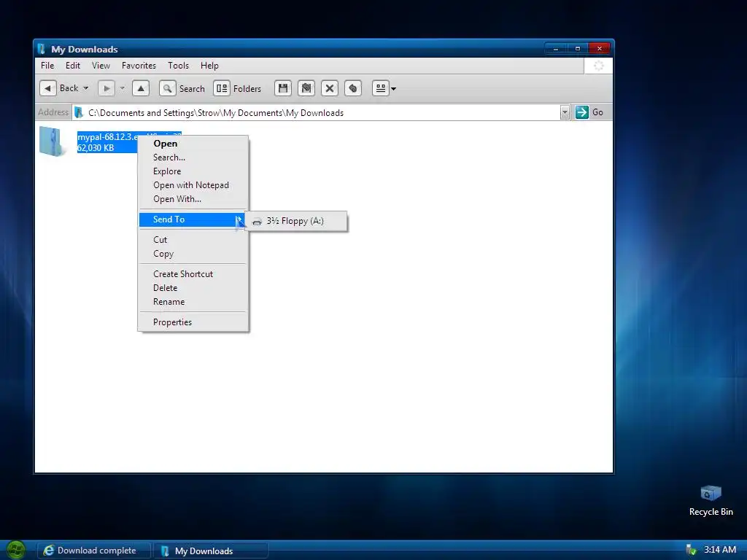Screen dimensions: 747x560
Task: Choose Open With... entry
Action: coord(193,198)
